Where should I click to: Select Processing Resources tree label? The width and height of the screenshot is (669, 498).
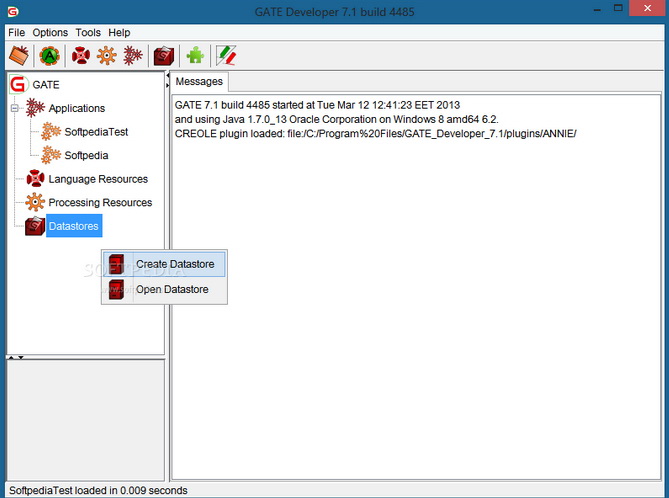100,202
